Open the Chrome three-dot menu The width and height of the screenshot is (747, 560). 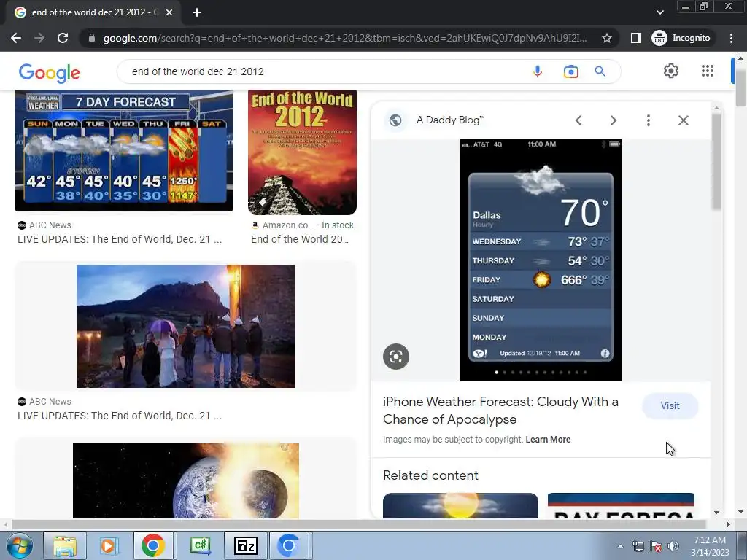[x=731, y=38]
